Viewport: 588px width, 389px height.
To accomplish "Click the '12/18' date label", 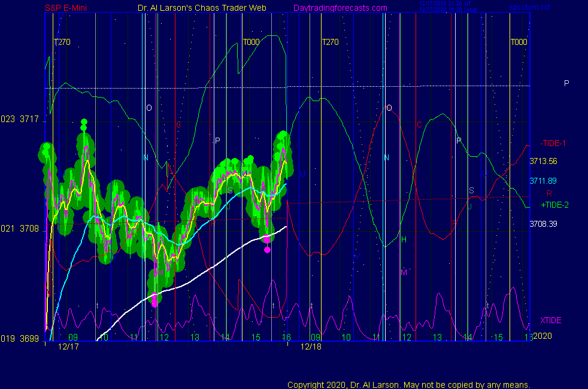I will click(311, 347).
